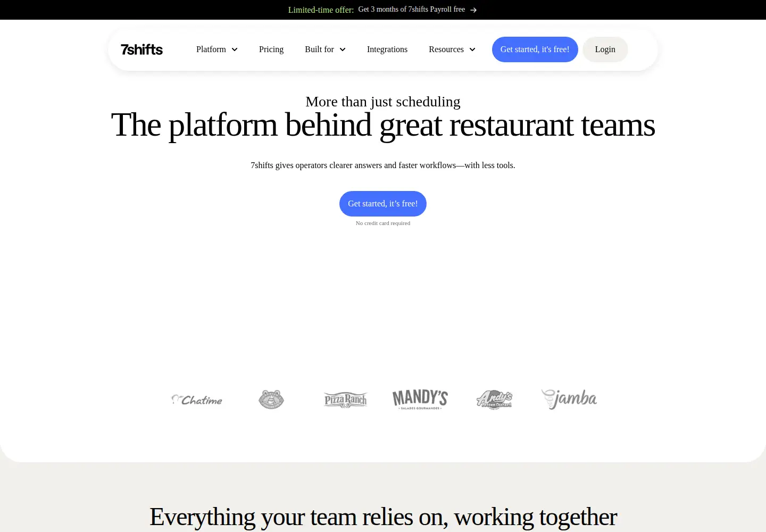Image resolution: width=766 pixels, height=532 pixels.
Task: Expand the Resources dropdown
Action: (452, 49)
